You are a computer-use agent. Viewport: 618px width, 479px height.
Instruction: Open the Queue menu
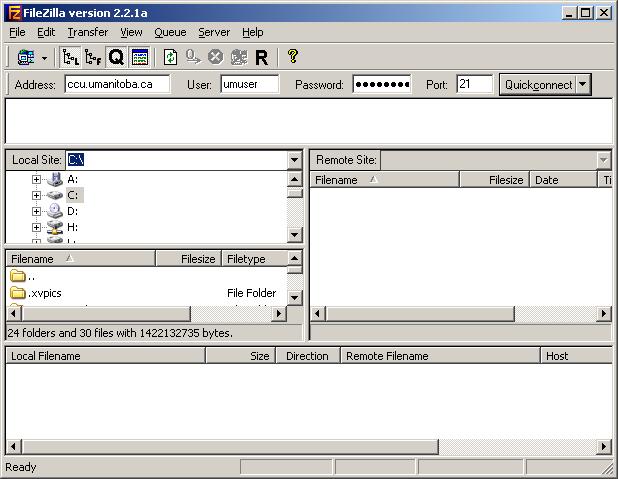170,32
